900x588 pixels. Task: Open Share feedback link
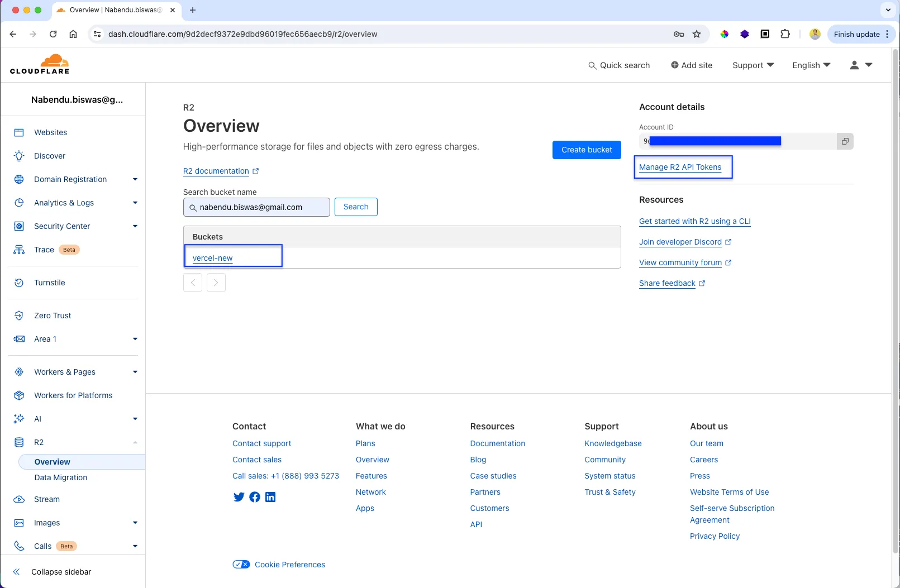click(672, 283)
